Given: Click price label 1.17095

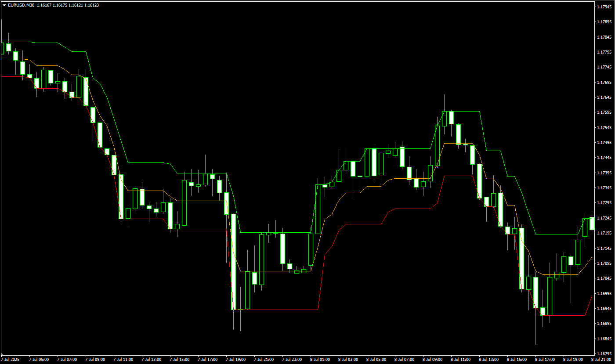Looking at the screenshot, I should click(604, 263).
